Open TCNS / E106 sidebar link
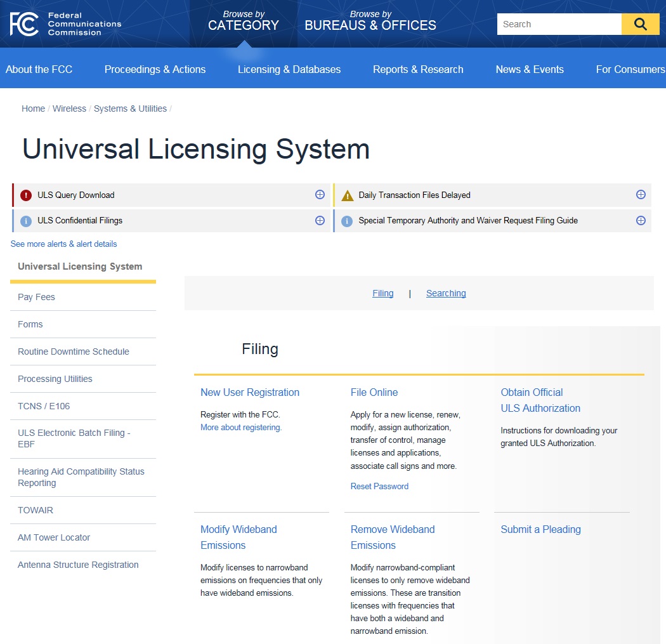 tap(44, 406)
